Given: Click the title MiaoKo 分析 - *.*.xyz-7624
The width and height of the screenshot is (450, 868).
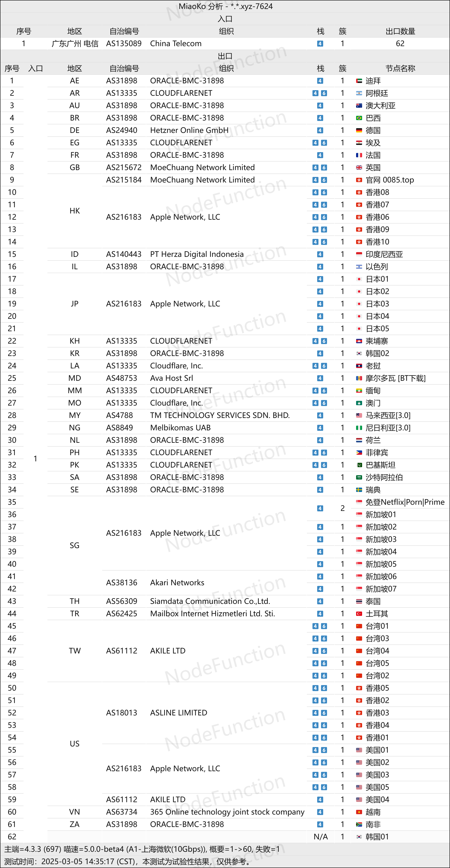Looking at the screenshot, I should pyautogui.click(x=226, y=6).
